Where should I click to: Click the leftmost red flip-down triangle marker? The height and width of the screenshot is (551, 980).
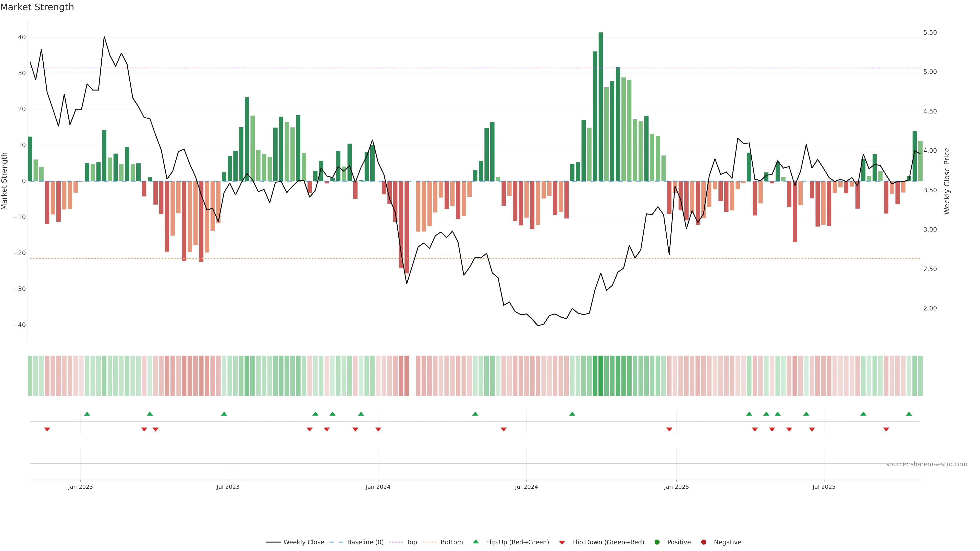click(47, 429)
